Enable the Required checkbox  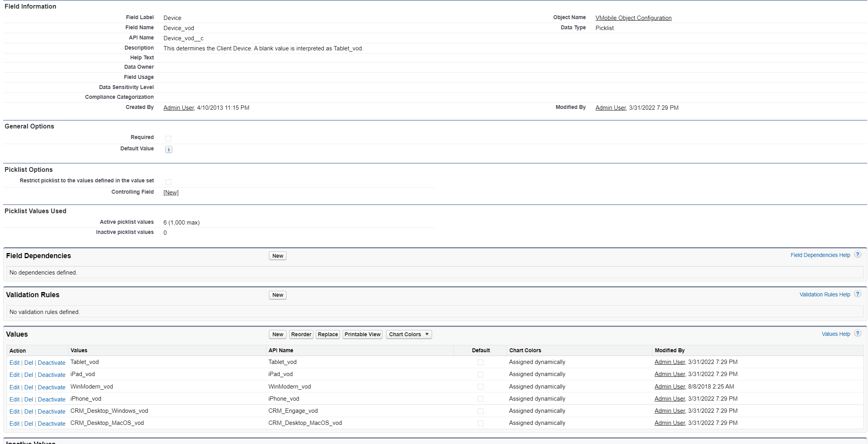click(x=168, y=138)
